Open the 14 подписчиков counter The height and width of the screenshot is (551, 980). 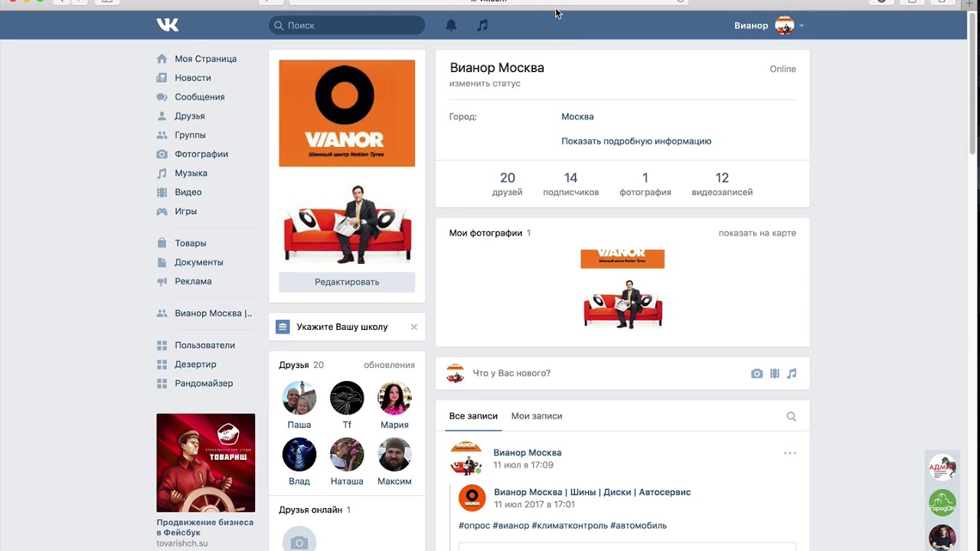click(571, 184)
